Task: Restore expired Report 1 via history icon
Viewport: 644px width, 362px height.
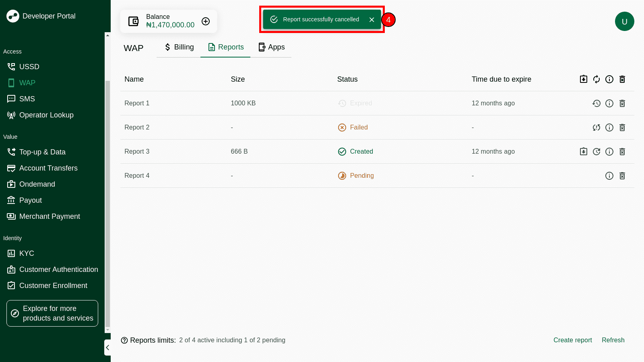Action: point(596,103)
